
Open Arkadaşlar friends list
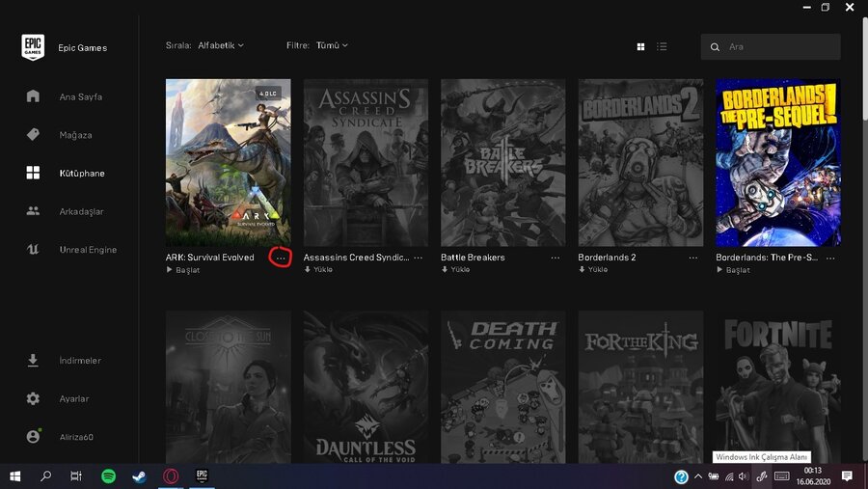click(81, 211)
